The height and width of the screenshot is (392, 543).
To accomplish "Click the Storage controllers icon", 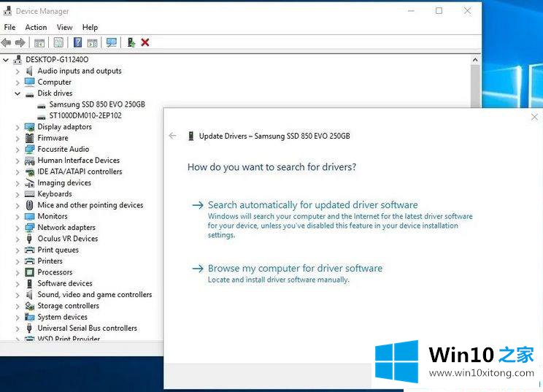I will click(30, 306).
